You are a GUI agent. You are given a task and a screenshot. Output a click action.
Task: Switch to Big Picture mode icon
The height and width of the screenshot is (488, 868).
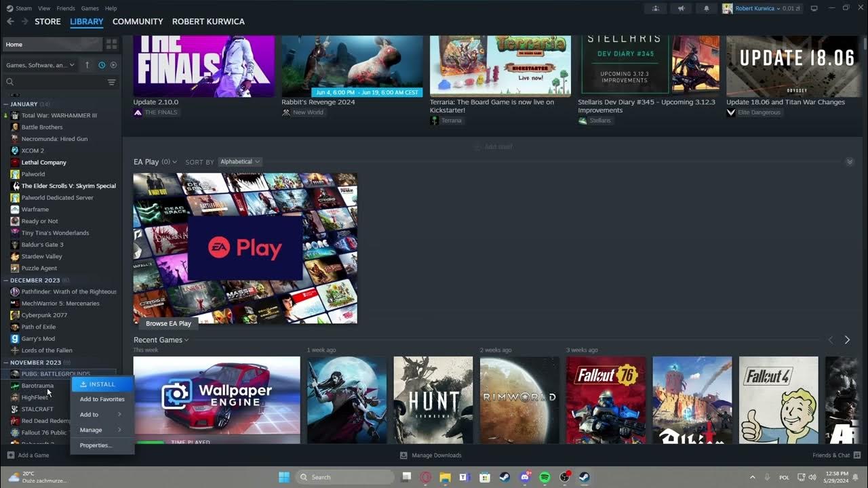click(814, 8)
